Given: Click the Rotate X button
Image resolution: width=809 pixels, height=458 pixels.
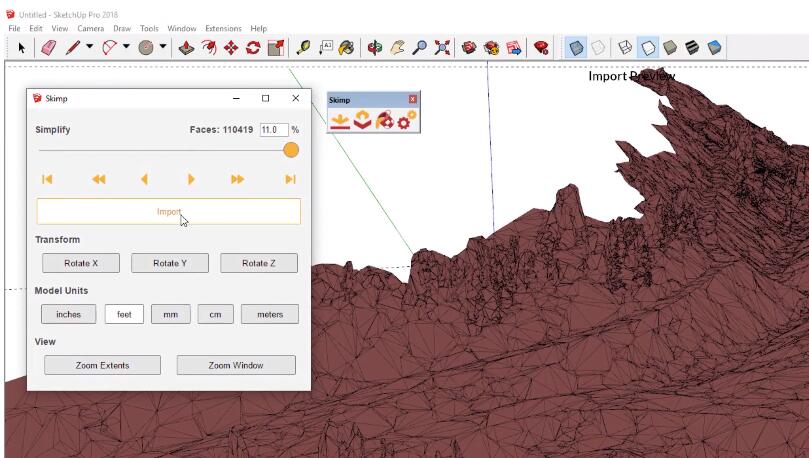Looking at the screenshot, I should coord(81,263).
